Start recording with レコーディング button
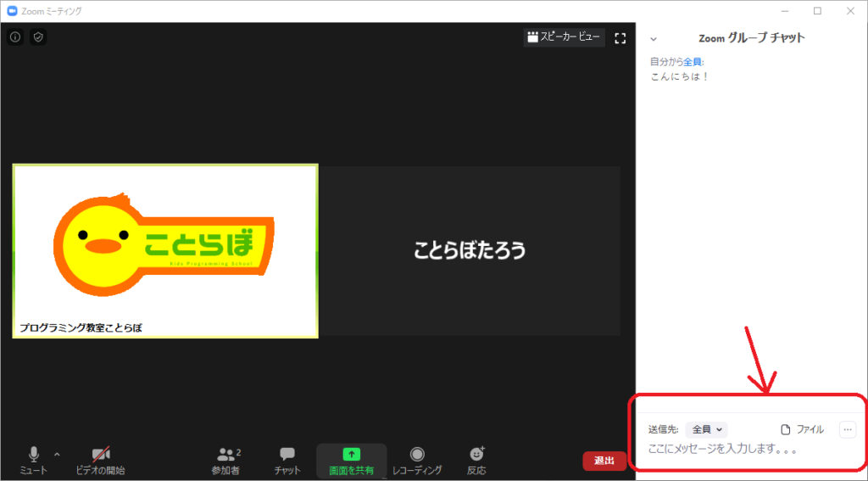 click(417, 461)
